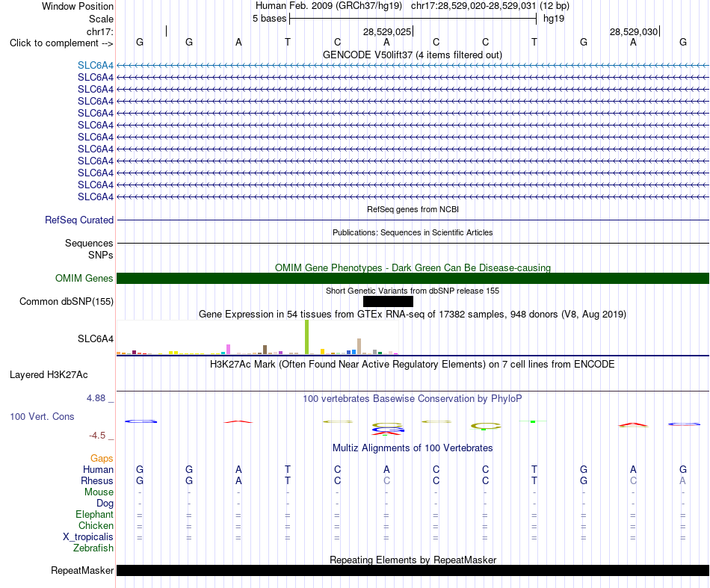This screenshot has width=710, height=588.
Task: Click 'Multiz Alignments of 100 Vertebrates' title
Action: point(413,448)
